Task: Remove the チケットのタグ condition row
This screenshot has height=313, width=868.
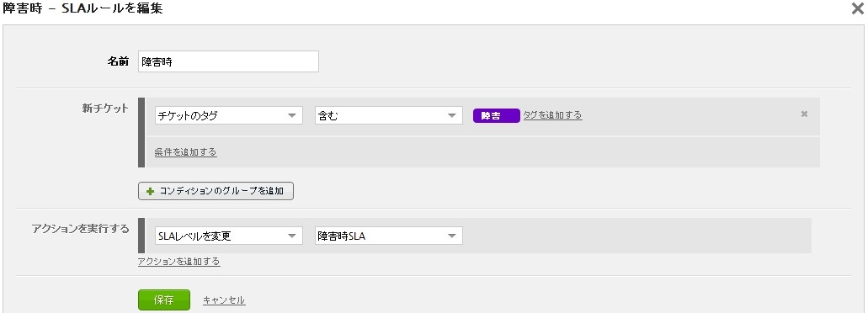Action: point(804,114)
